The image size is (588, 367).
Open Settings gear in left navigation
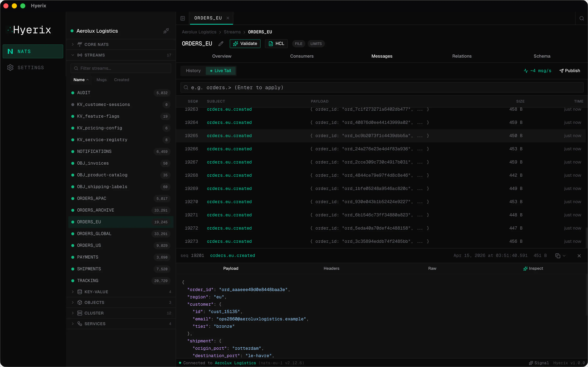pyautogui.click(x=10, y=68)
